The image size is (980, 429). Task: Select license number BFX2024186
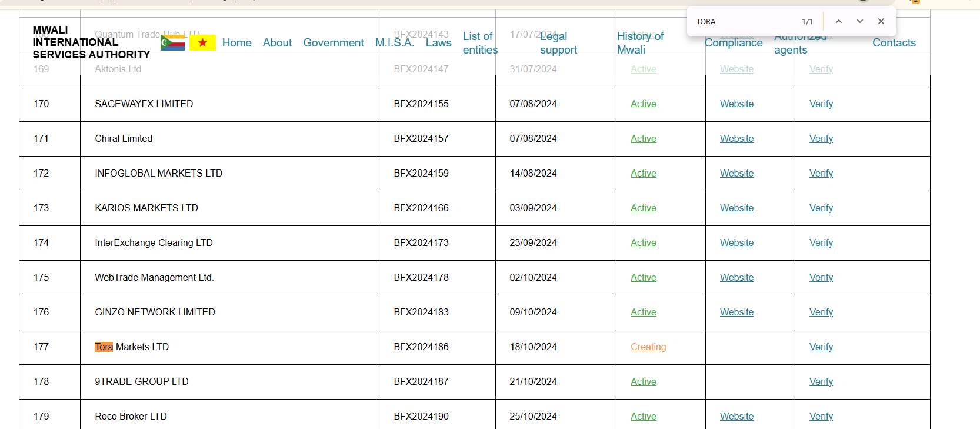tap(421, 347)
